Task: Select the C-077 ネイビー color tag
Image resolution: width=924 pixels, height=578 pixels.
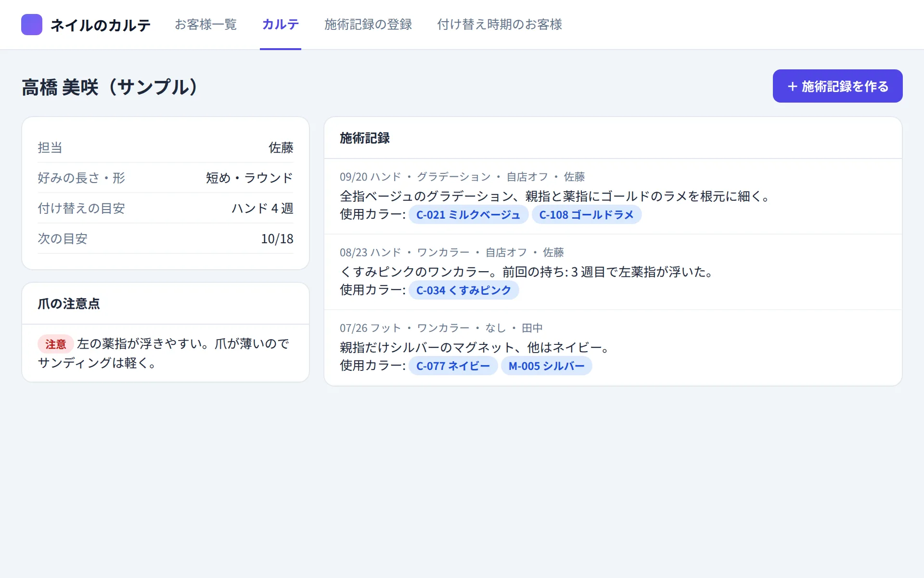Action: click(x=453, y=366)
